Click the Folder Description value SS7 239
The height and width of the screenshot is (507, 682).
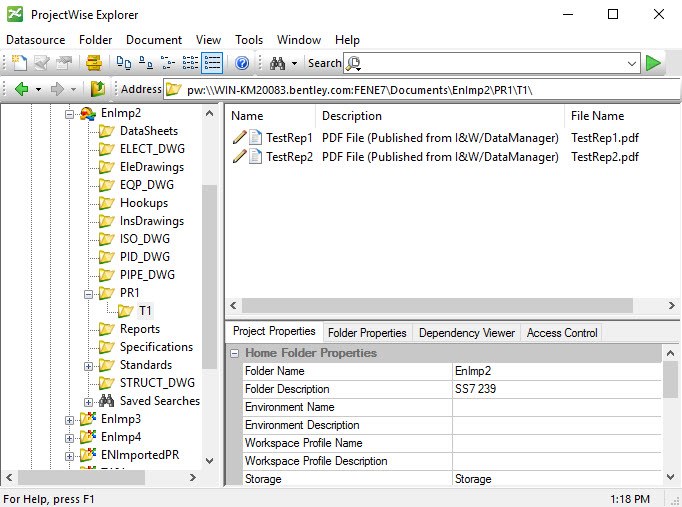[475, 389]
